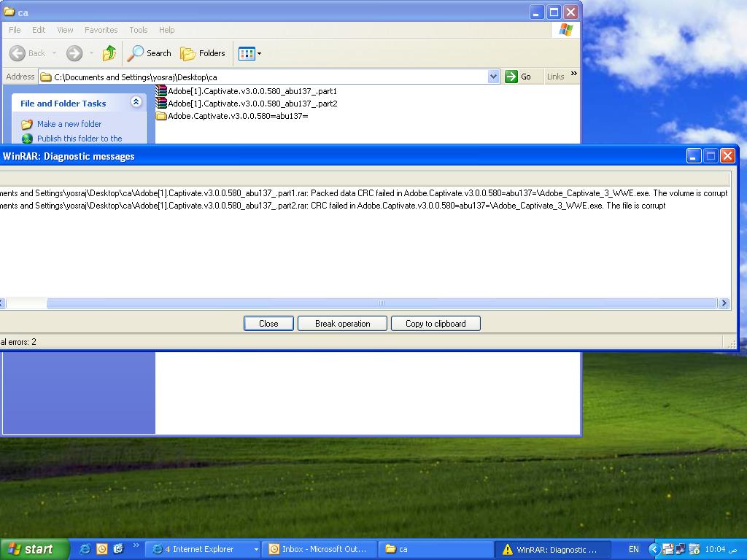747x560 pixels.
Task: Open Search in the ca window
Action: [x=149, y=53]
